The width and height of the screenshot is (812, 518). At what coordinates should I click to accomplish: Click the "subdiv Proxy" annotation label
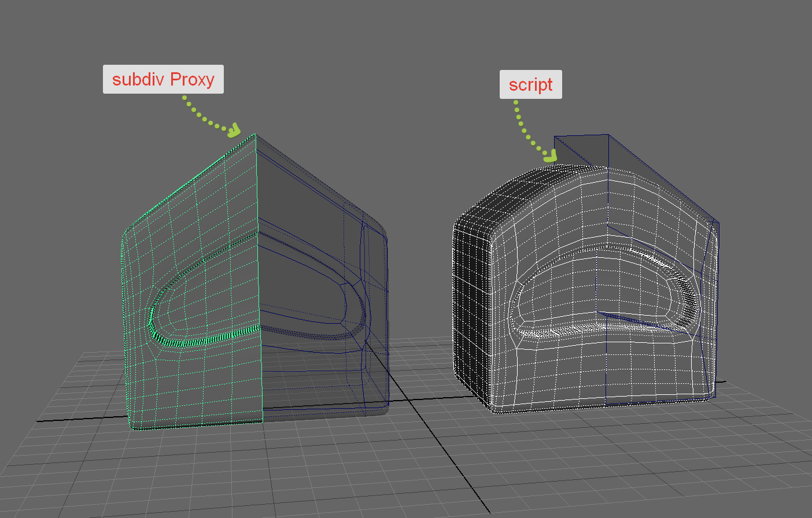coord(163,79)
